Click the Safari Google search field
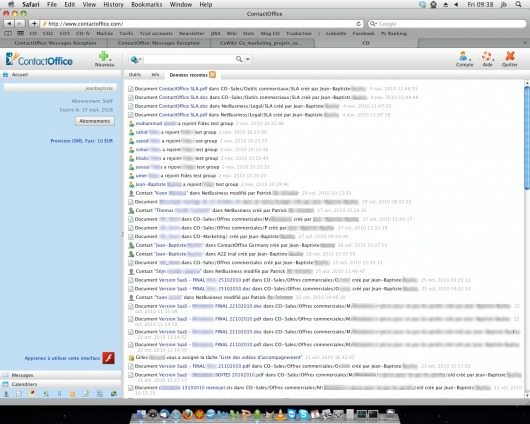Viewport: 530px width, 424px height. (447, 24)
